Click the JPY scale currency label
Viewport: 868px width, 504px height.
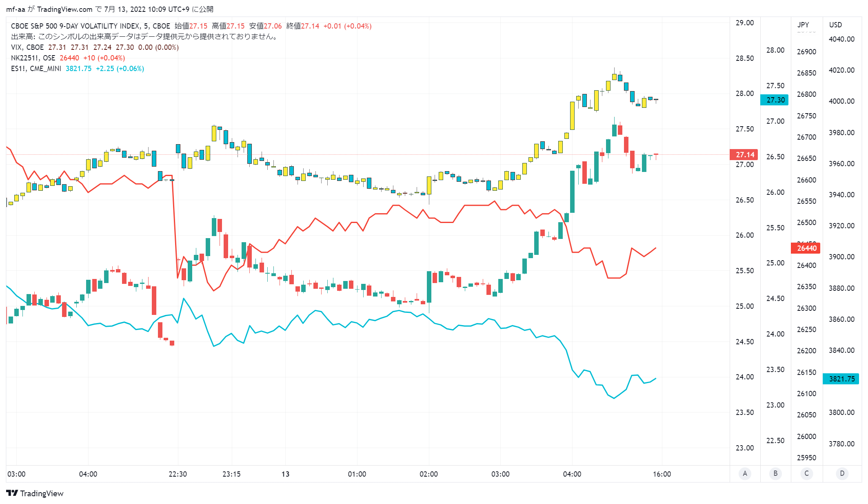pos(803,25)
